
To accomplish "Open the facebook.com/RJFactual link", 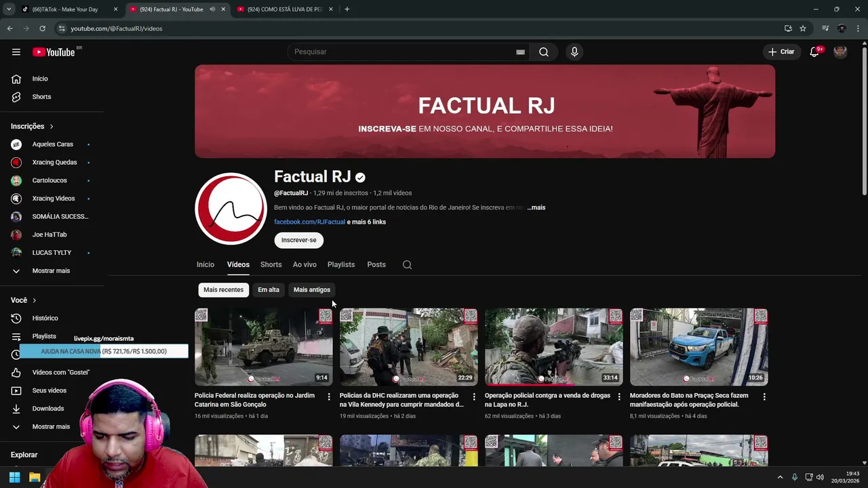I will coord(310,222).
